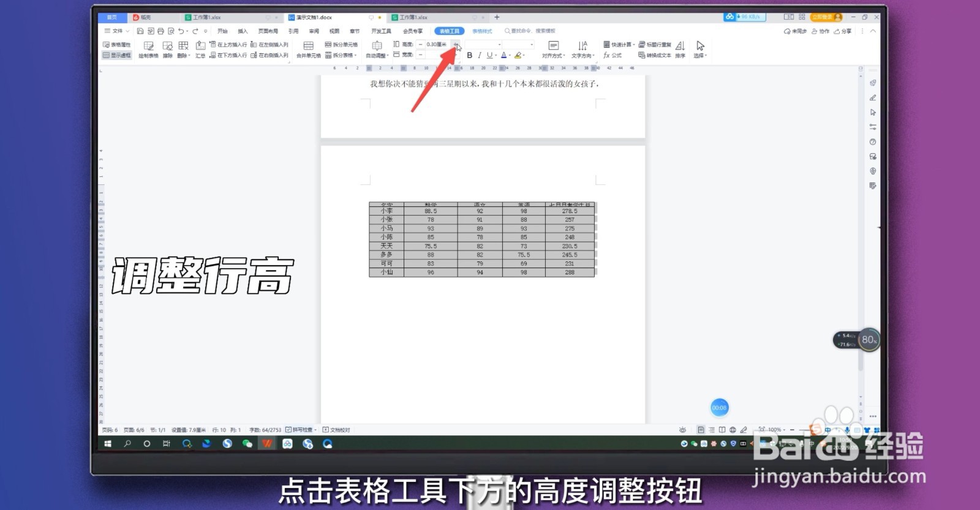The image size is (980, 510).
Task: Click 文档校对 in the status bar
Action: tap(336, 430)
